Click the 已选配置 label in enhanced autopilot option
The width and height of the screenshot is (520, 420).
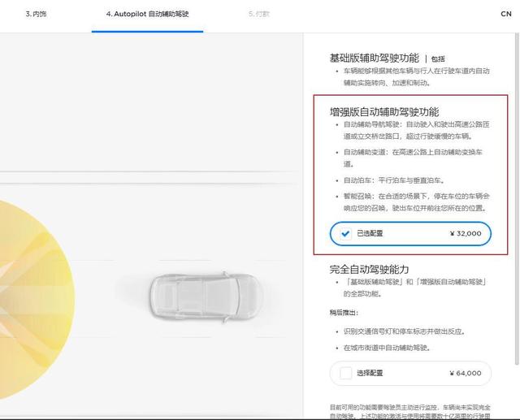tap(370, 233)
